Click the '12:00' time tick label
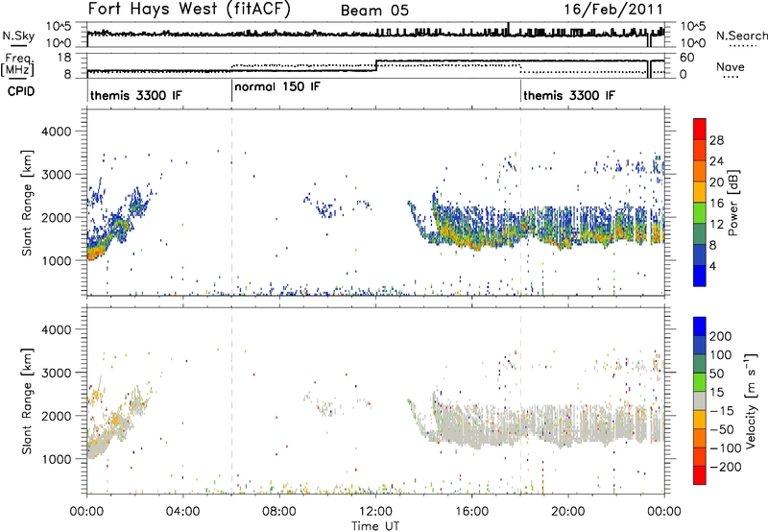This screenshot has width=768, height=532. click(x=375, y=512)
